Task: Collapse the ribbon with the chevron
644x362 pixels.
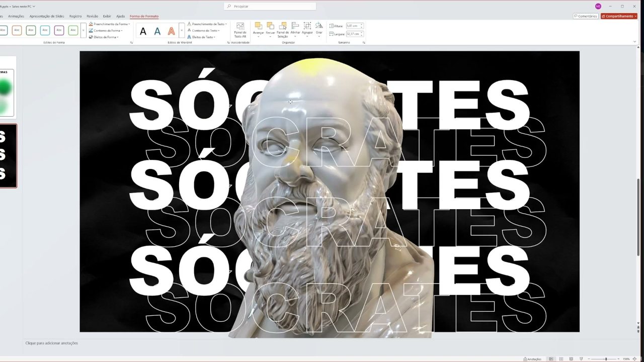Action: pos(635,42)
